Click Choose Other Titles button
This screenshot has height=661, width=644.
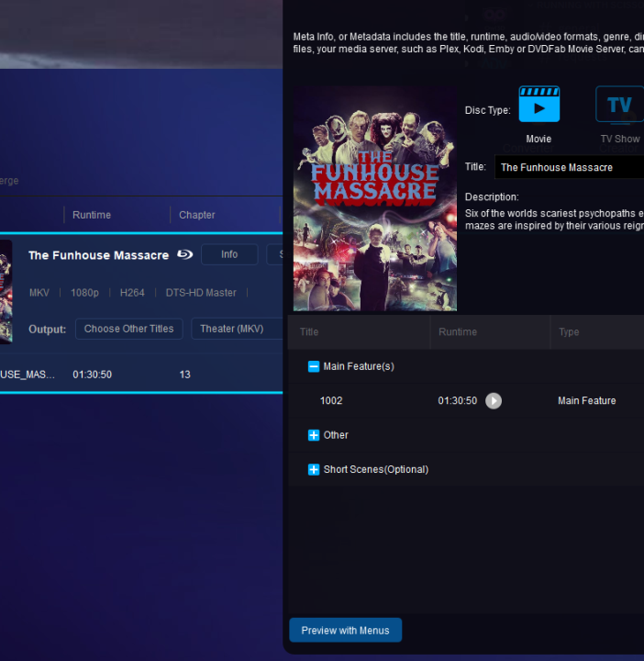pos(128,329)
